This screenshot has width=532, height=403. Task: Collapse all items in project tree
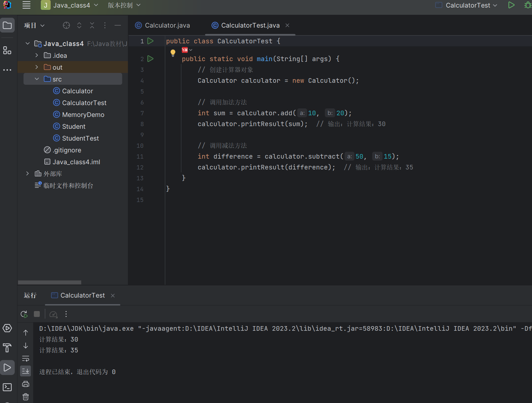92,25
